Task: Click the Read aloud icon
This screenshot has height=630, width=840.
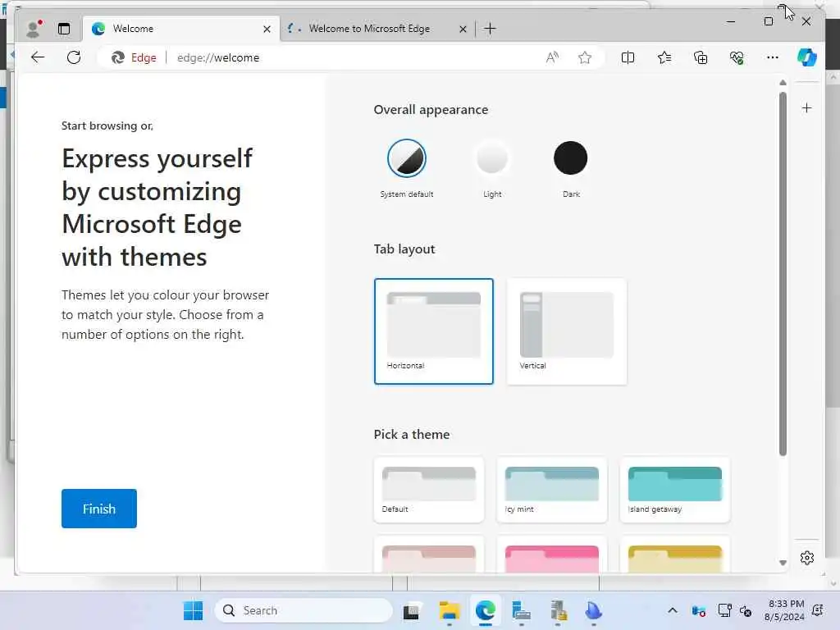Action: coord(552,57)
